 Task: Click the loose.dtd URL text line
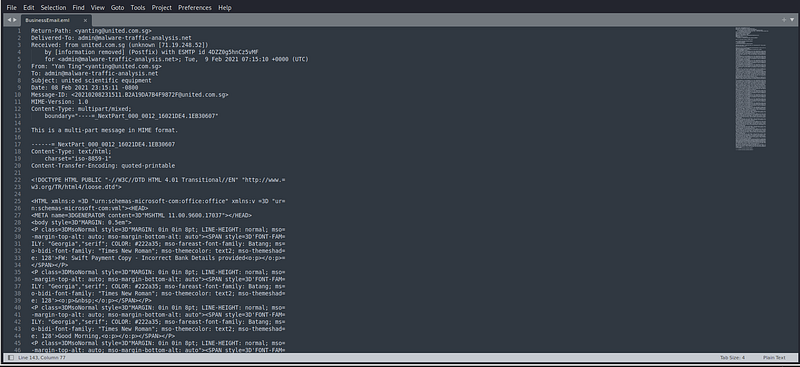pos(76,187)
